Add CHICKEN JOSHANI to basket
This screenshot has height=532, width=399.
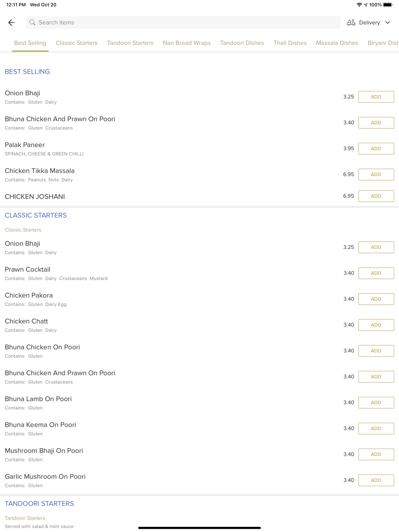click(x=376, y=196)
